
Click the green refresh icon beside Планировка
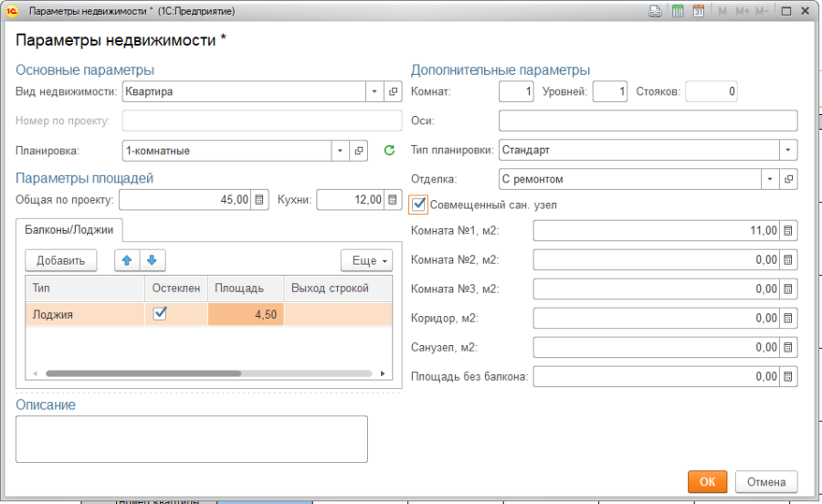click(x=388, y=151)
